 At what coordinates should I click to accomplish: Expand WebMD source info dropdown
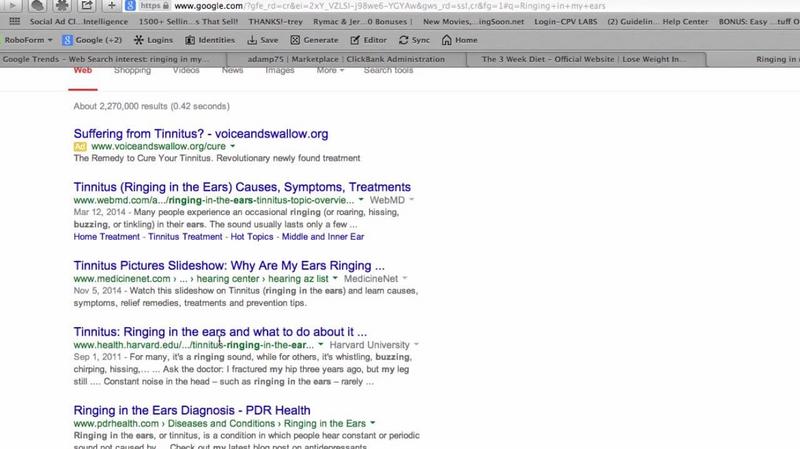coord(411,200)
